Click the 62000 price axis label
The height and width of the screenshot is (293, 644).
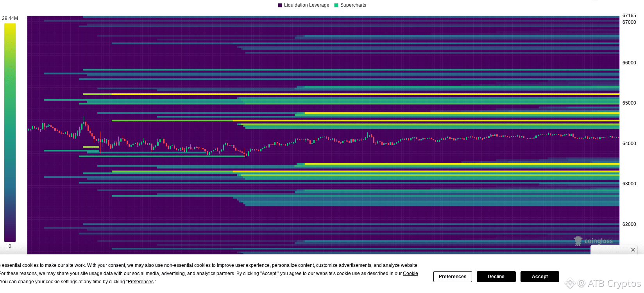click(x=629, y=224)
